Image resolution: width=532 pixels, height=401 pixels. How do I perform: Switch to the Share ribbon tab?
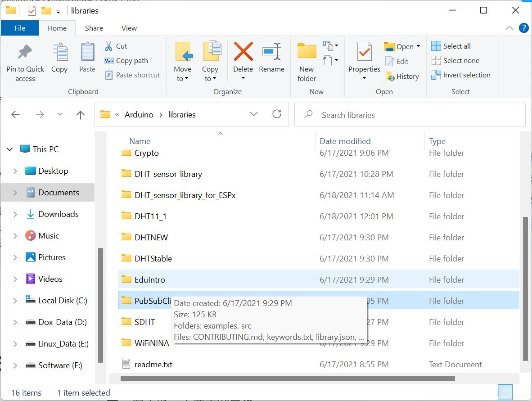[94, 28]
